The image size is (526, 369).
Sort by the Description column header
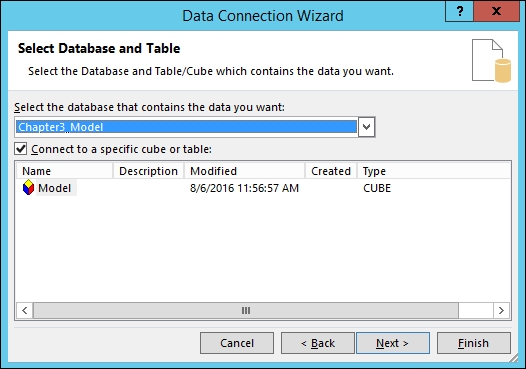[x=149, y=171]
